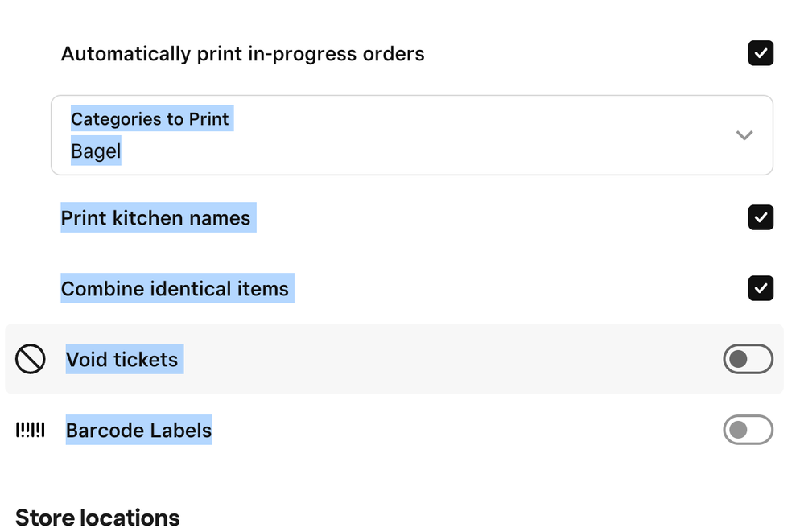Click the Store locations section heading
Viewport: 804px width, 532px height.
pyautogui.click(x=97, y=517)
